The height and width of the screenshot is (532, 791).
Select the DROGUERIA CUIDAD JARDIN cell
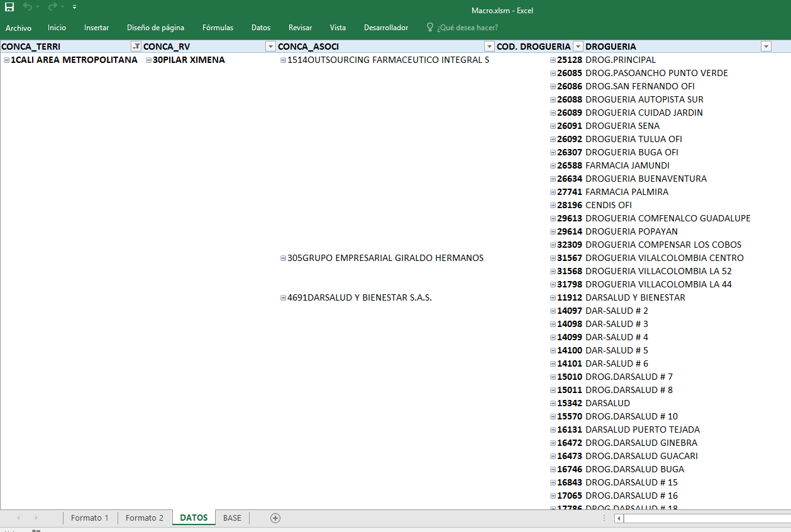pos(644,113)
